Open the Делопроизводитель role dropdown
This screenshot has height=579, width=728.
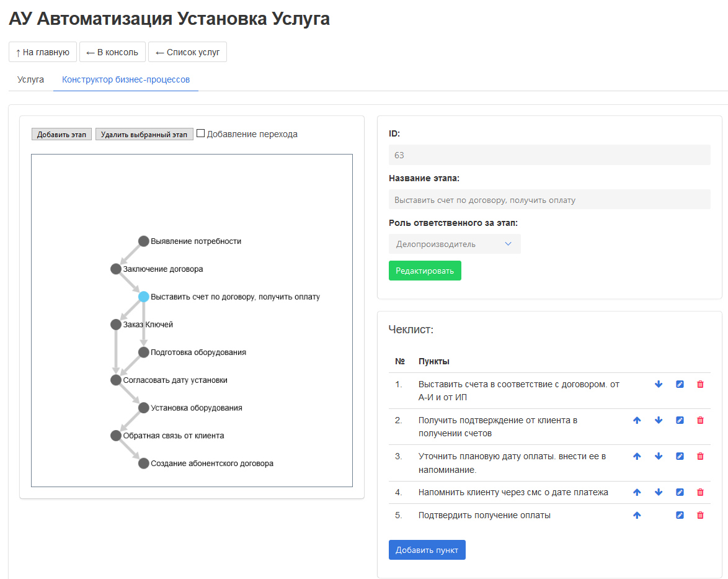(x=455, y=244)
